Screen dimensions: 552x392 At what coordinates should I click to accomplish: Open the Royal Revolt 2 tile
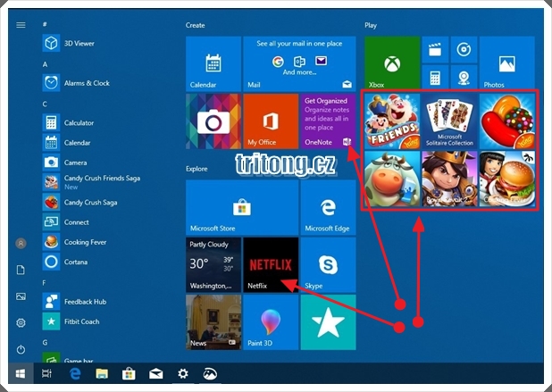449,179
